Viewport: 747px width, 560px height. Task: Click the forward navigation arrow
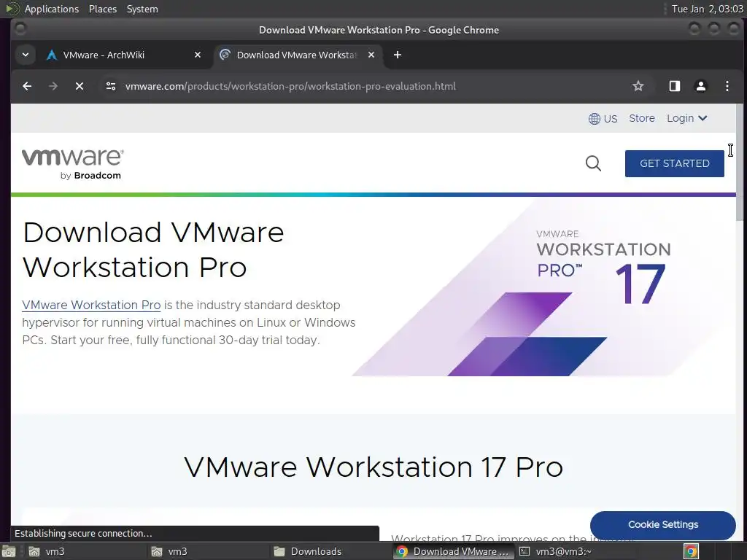point(53,86)
